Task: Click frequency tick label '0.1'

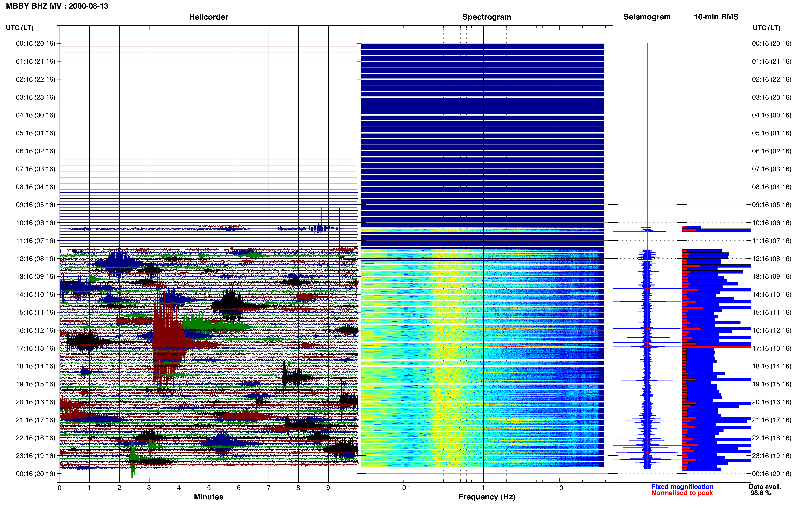Action: click(x=407, y=487)
